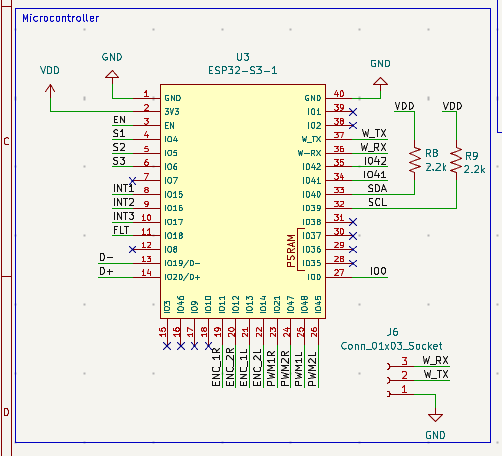The width and height of the screenshot is (502, 456).
Task: Select the SCL net label
Action: (x=378, y=202)
